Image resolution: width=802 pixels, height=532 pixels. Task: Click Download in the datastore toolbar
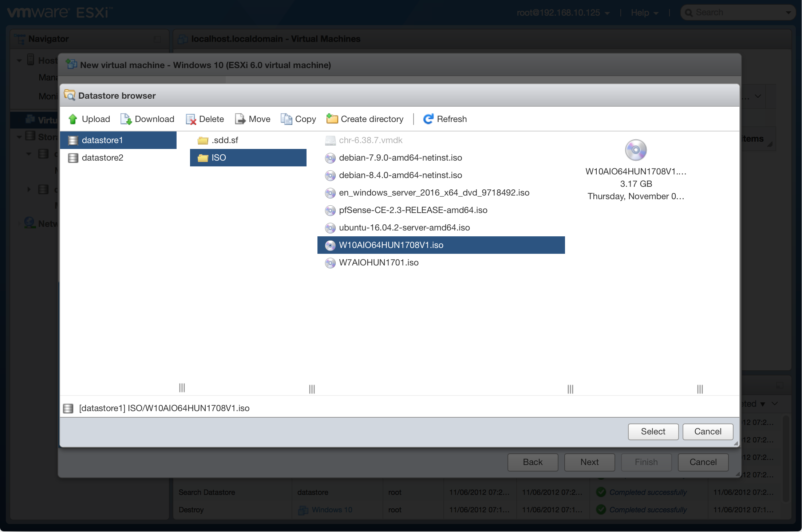click(147, 119)
